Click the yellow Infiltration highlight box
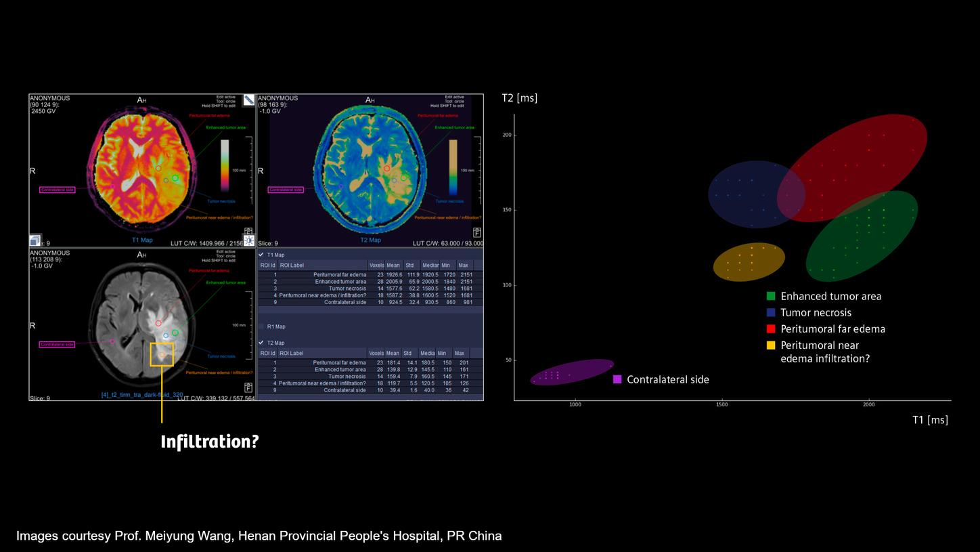Viewport: 980px width, 552px height. point(162,354)
